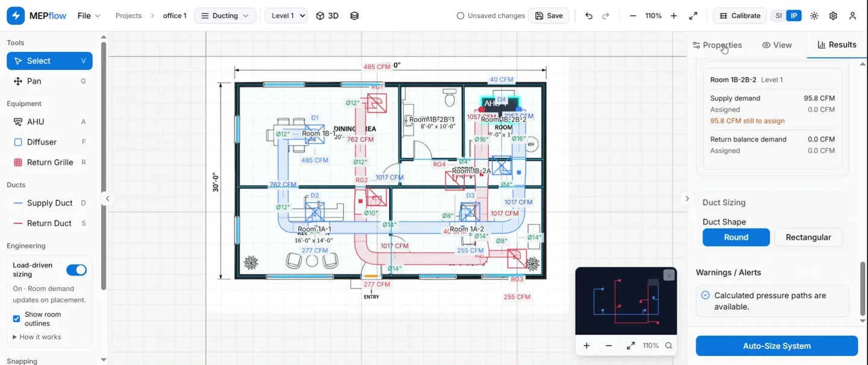Click the right panel vertical scrollbar

pyautogui.click(x=863, y=289)
